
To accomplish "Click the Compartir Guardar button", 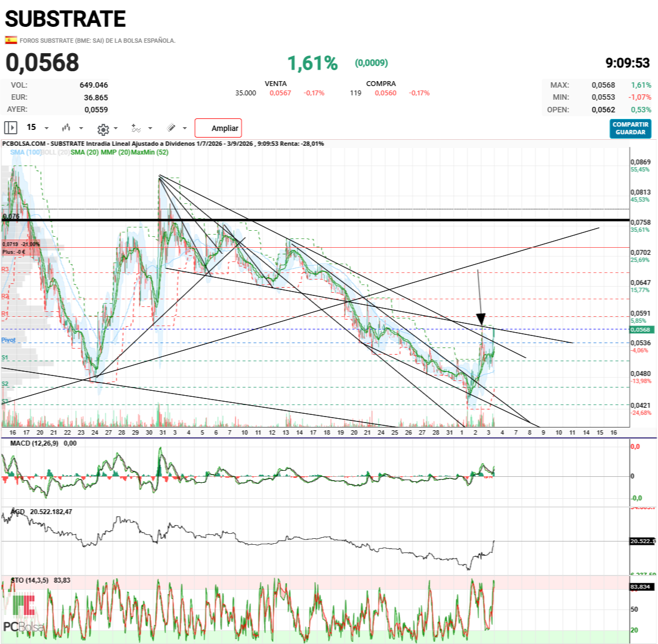I will [631, 128].
